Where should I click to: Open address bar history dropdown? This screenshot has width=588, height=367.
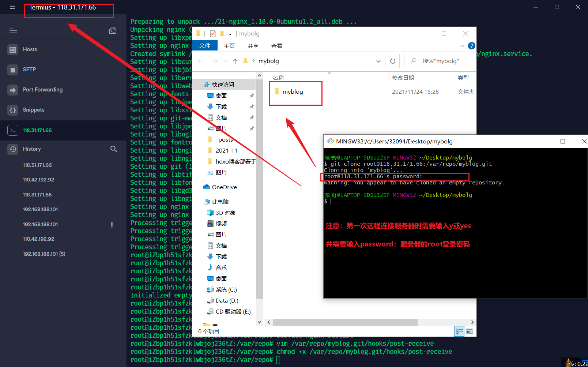378,61
